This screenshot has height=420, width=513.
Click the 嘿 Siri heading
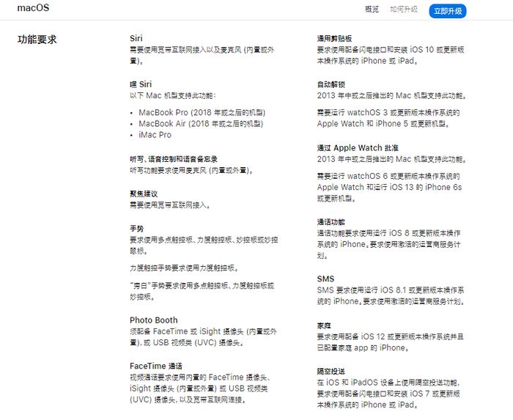[141, 84]
